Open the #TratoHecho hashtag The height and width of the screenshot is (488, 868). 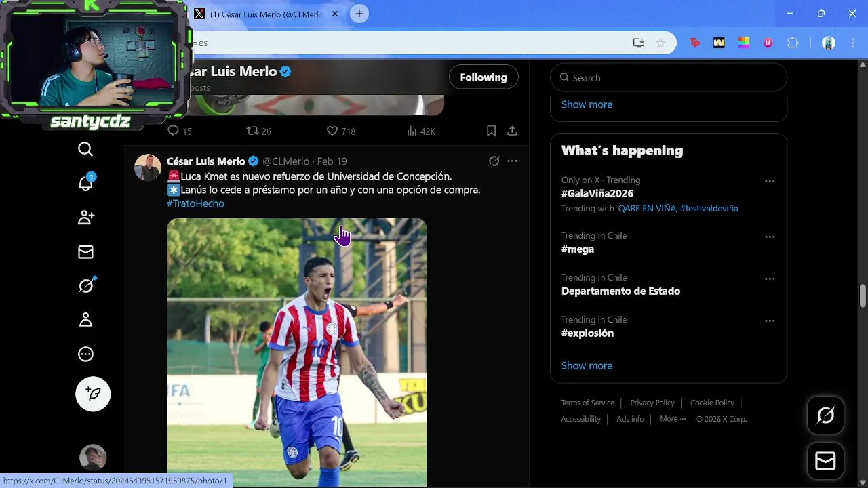pyautogui.click(x=195, y=203)
